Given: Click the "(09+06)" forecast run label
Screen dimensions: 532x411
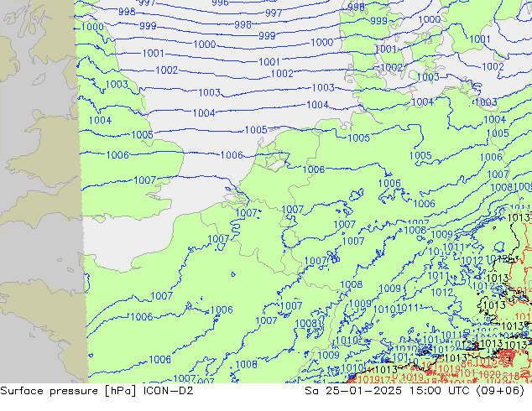Looking at the screenshot, I should pyautogui.click(x=500, y=391).
